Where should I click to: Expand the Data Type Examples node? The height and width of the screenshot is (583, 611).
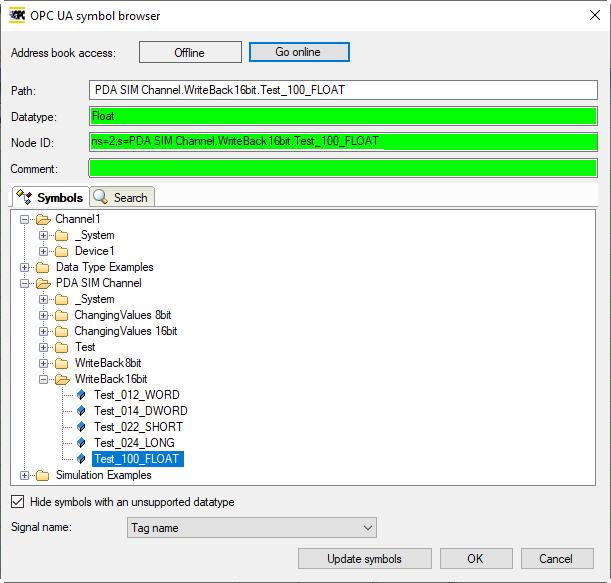click(x=25, y=267)
